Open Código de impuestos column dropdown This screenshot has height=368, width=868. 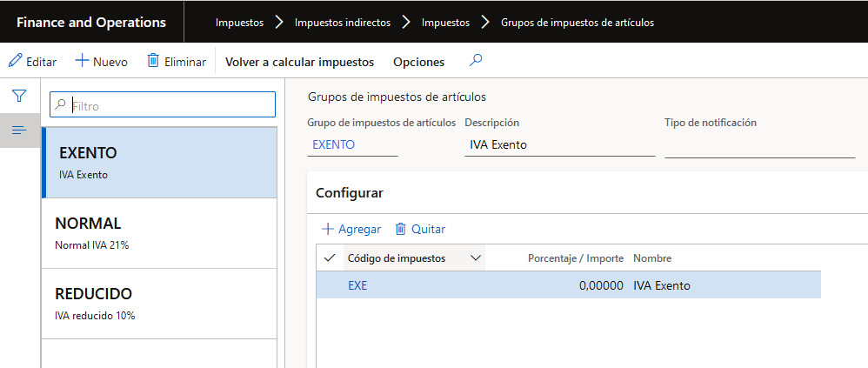pos(475,258)
